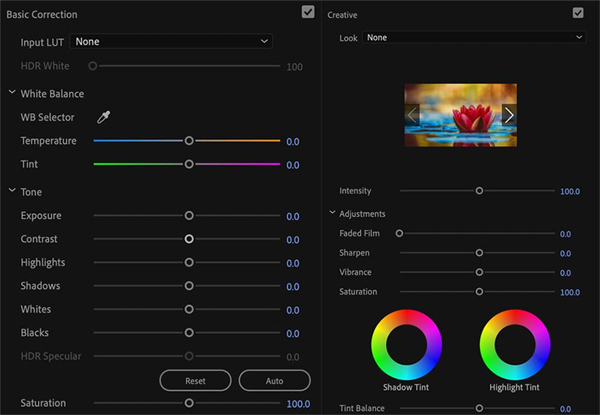The image size is (600, 415).
Task: Click the Vibrance slider handle
Action: [x=479, y=272]
